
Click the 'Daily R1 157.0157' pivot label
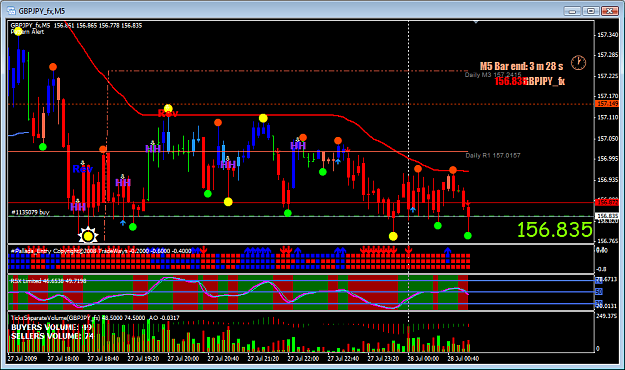coord(493,155)
